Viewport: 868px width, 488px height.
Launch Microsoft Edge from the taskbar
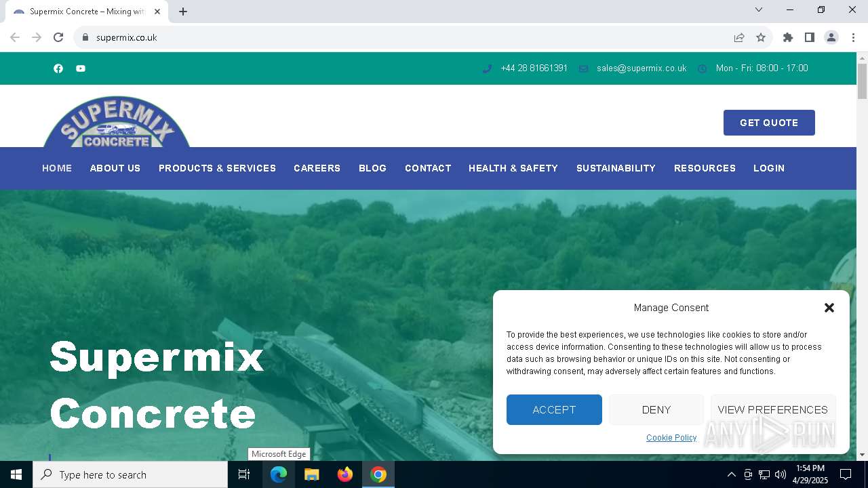tap(279, 474)
